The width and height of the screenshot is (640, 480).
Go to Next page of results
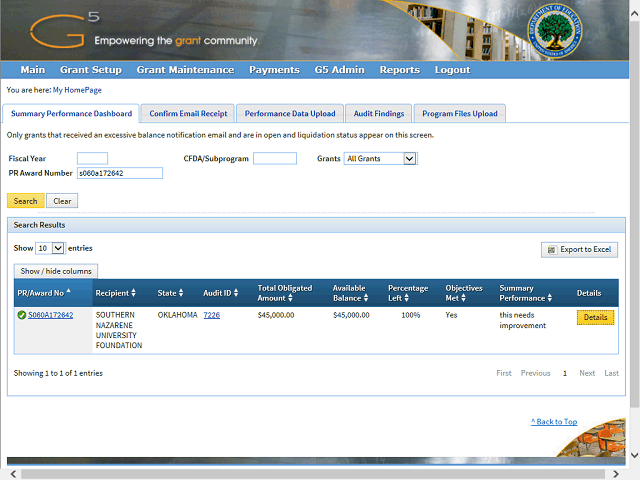click(587, 373)
